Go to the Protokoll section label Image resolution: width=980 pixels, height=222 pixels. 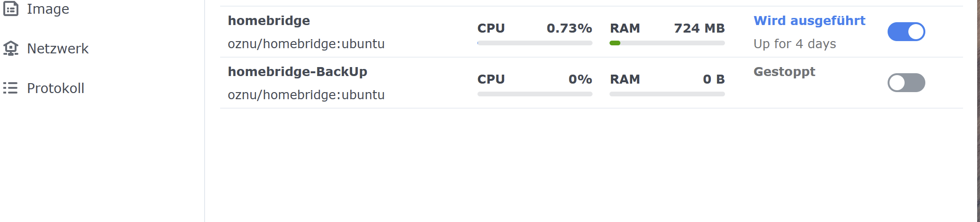[x=55, y=88]
